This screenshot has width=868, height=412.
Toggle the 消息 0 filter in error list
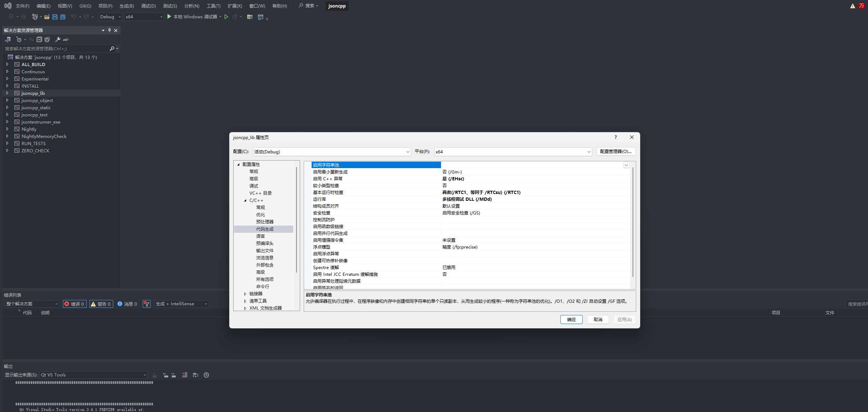click(x=128, y=304)
